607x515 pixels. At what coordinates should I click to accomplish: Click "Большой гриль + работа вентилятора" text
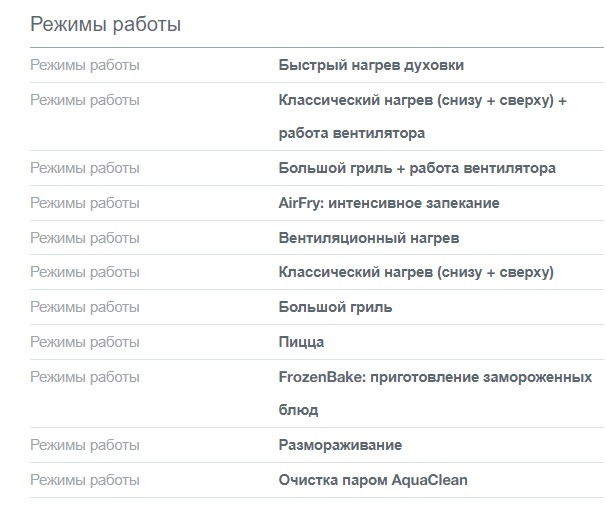(x=416, y=168)
